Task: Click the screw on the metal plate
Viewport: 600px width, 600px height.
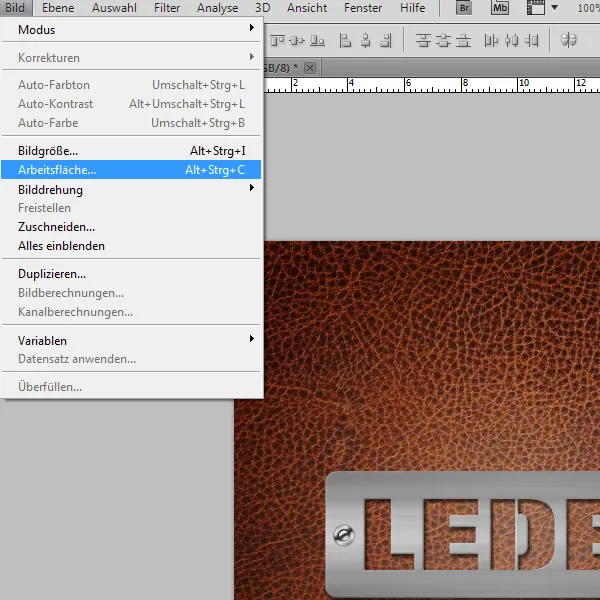Action: (x=344, y=537)
